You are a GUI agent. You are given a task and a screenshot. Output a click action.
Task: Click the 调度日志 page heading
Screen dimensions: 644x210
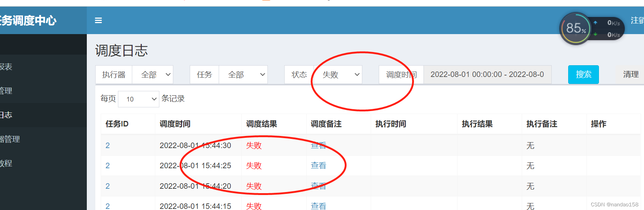tap(122, 50)
